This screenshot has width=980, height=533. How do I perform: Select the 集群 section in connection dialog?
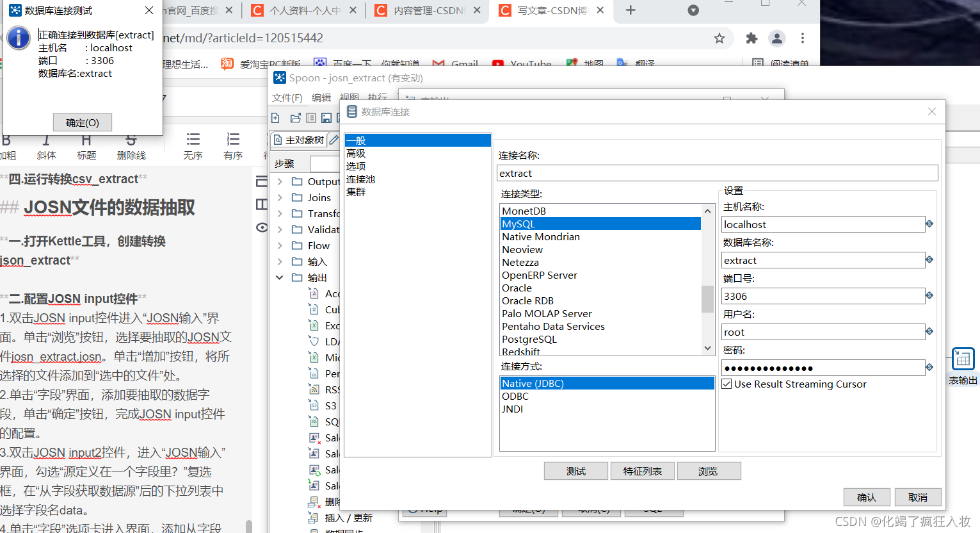(356, 192)
